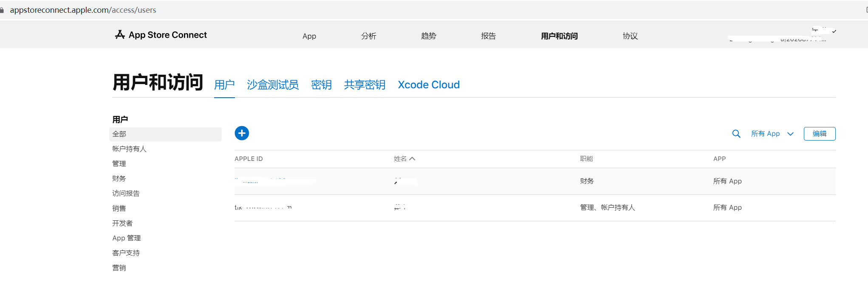The height and width of the screenshot is (307, 868).
Task: Click the browser URL address field
Action: click(83, 10)
